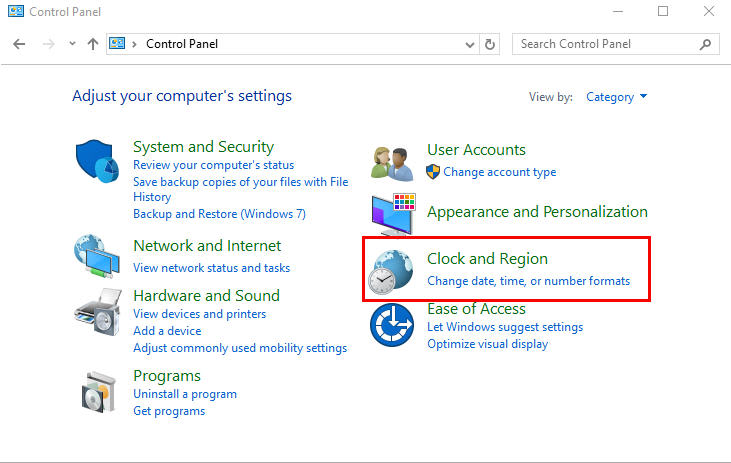Click Control Panel breadcrumb in address bar
731x463 pixels.
coord(182,44)
